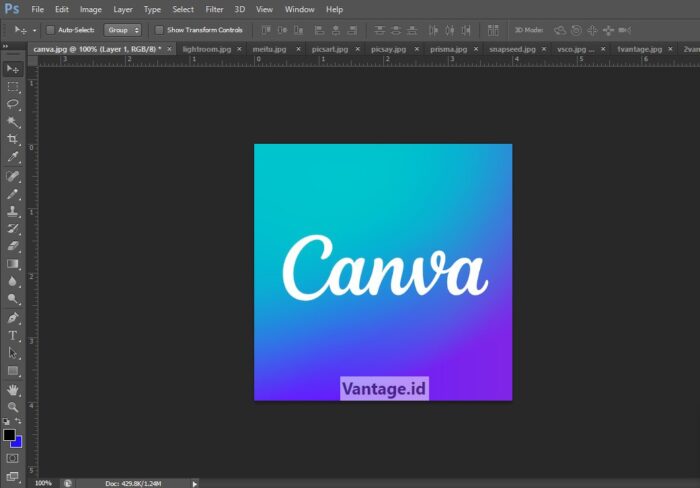Open the Filter menu
This screenshot has height=488, width=700.
214,9
